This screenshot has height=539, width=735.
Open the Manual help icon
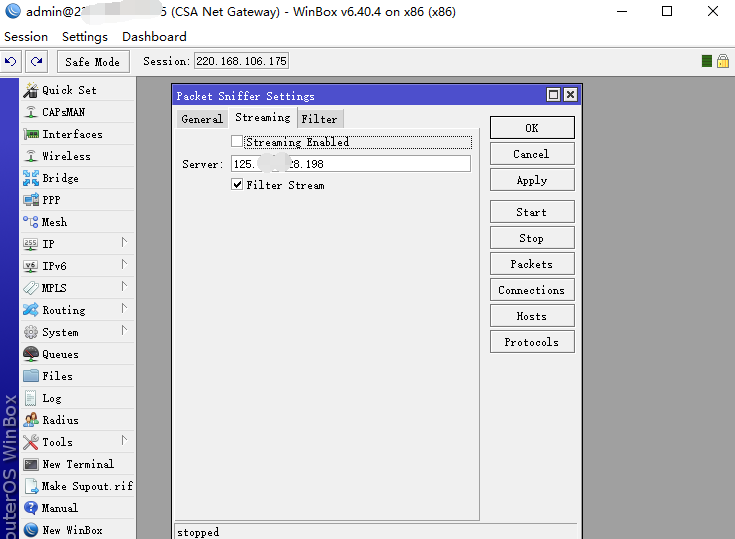31,508
